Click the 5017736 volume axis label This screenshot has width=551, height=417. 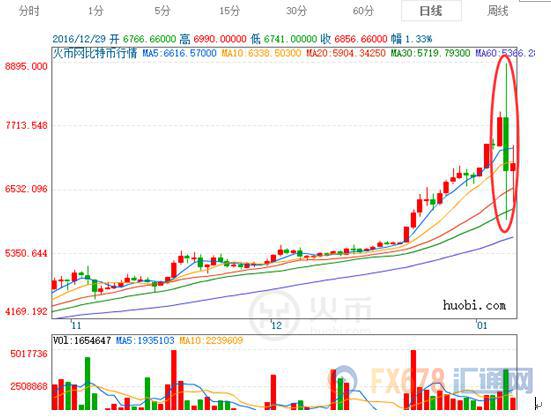click(29, 353)
